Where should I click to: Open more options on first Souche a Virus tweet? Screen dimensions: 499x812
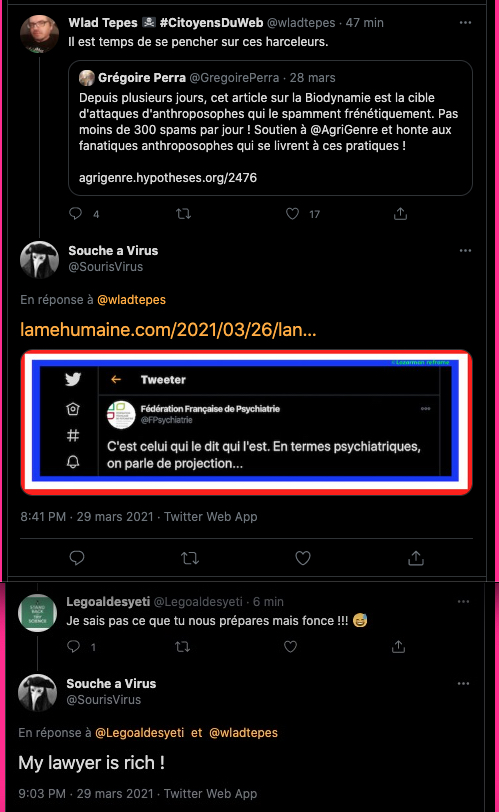465,251
